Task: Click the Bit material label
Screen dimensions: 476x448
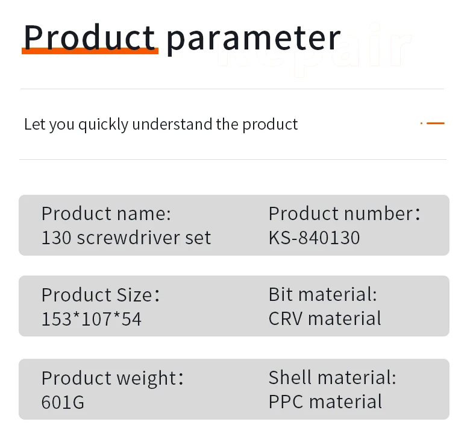Action: coord(323,294)
